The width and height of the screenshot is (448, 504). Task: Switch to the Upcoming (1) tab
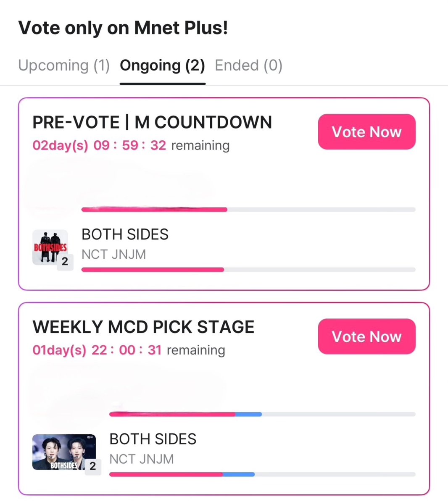tap(64, 66)
